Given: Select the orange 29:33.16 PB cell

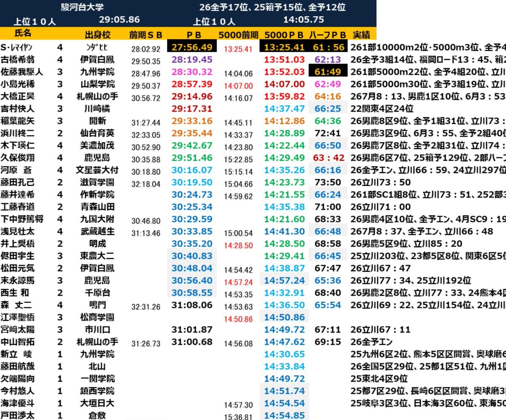Looking at the screenshot, I should [x=192, y=121].
